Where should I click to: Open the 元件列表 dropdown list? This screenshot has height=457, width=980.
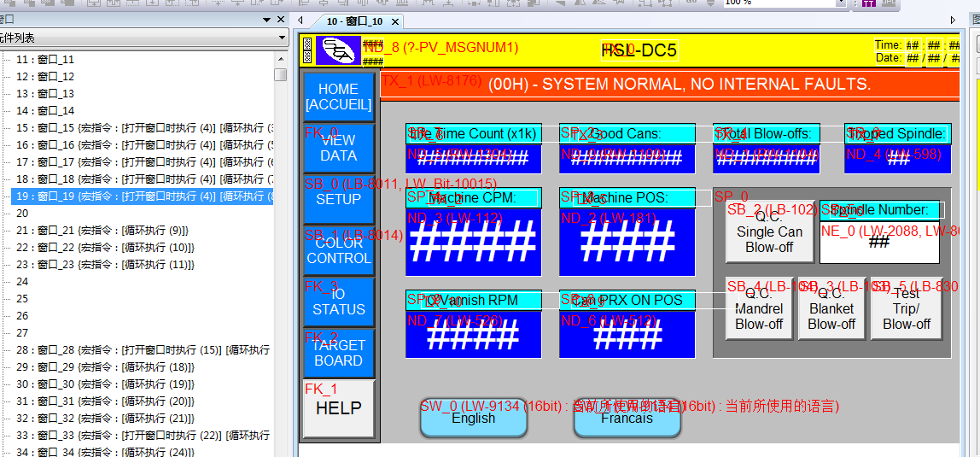282,38
